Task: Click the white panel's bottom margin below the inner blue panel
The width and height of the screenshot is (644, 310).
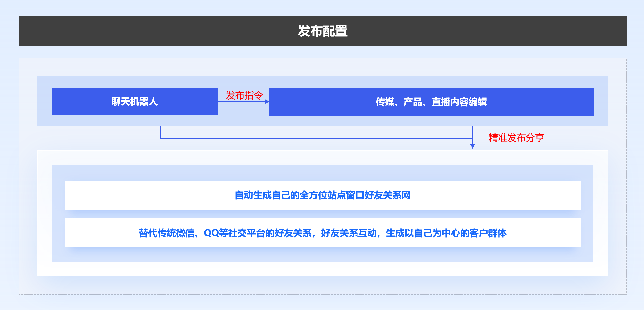Action: [x=322, y=269]
